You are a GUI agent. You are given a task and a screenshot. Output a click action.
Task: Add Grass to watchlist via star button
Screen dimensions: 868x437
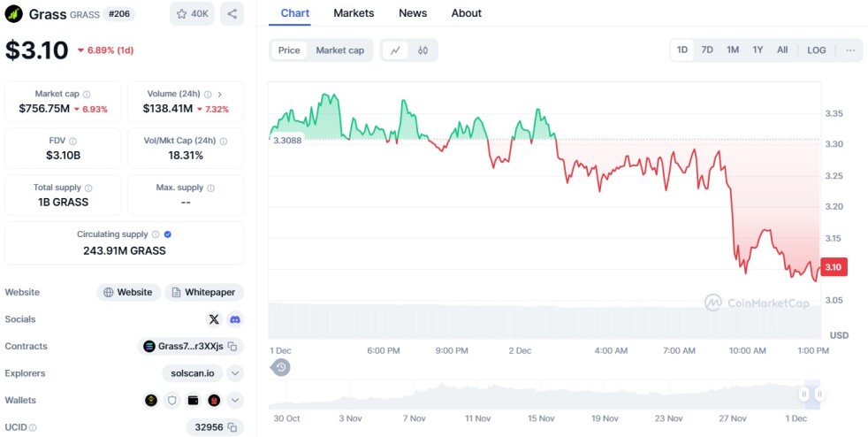click(192, 14)
